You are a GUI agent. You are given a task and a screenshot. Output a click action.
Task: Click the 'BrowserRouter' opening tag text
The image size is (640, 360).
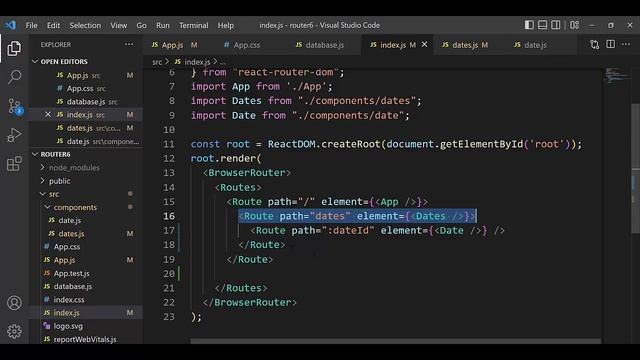[x=247, y=173]
